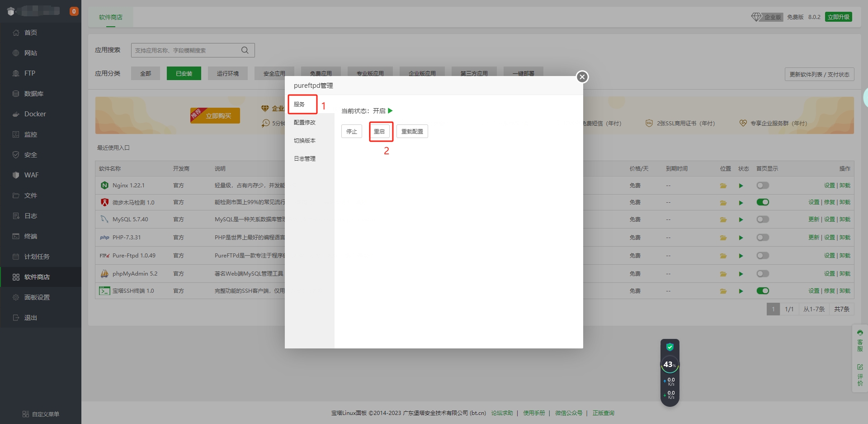Open folder location for Nginx 1.22.1
The width and height of the screenshot is (868, 424).
tap(723, 186)
